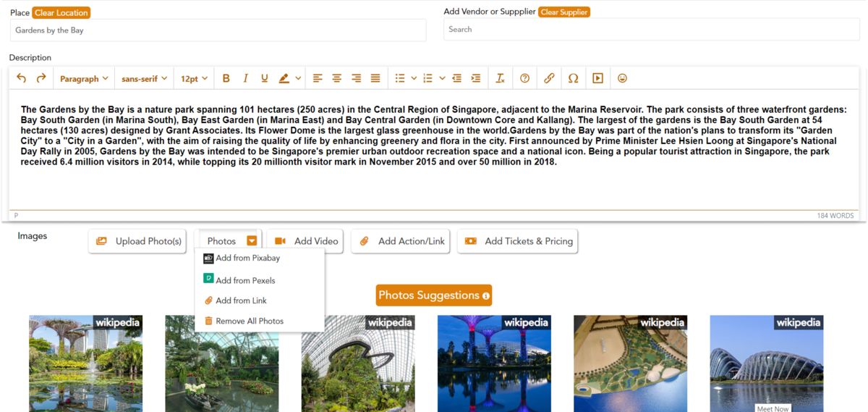Image resolution: width=868 pixels, height=412 pixels.
Task: Align text to the left
Action: 318,78
